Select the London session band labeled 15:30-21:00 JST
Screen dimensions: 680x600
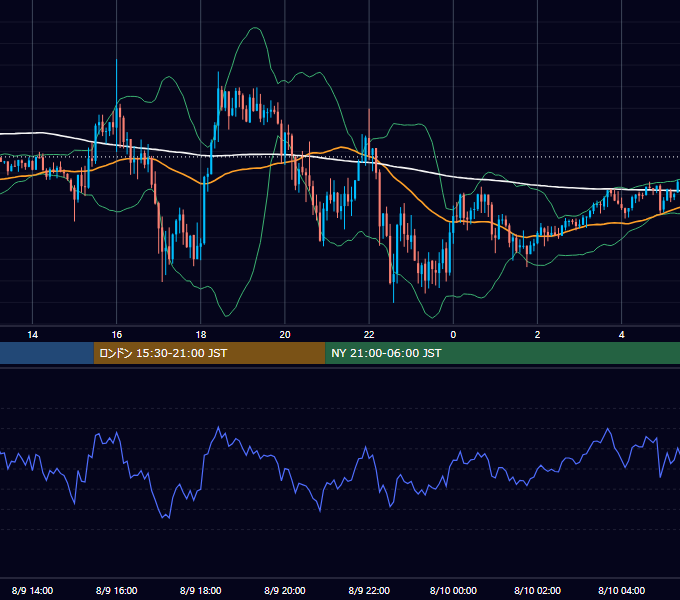[x=209, y=353]
